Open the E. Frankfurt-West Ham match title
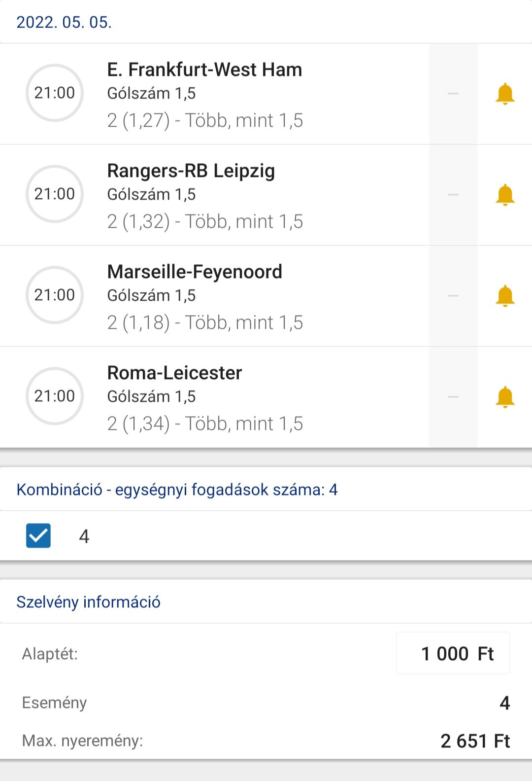Image resolution: width=532 pixels, height=781 pixels. coord(204,70)
